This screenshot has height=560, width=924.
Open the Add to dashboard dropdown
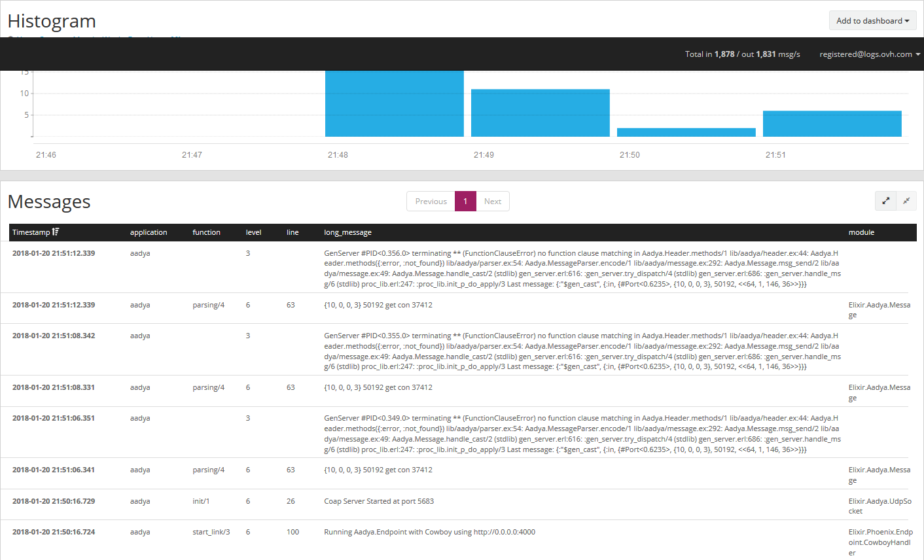click(x=872, y=21)
